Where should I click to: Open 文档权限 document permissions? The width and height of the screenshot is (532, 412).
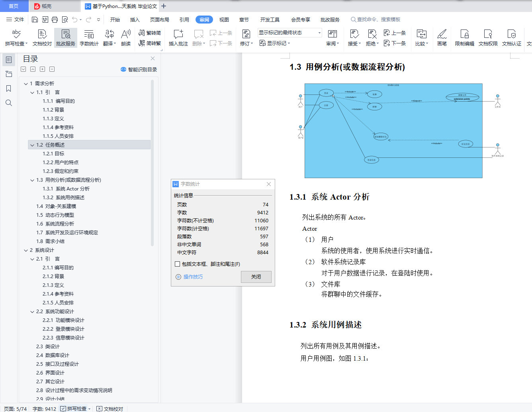(x=488, y=38)
